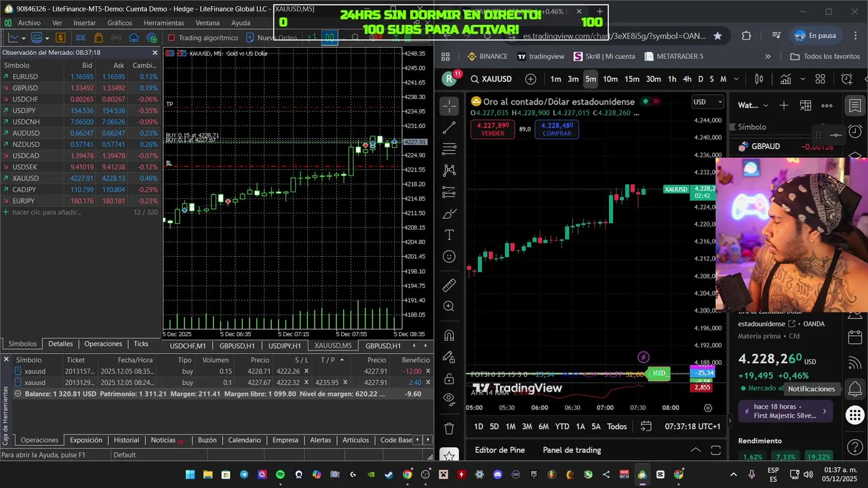
Task: Select the TradingView zoom in tool
Action: [449, 306]
